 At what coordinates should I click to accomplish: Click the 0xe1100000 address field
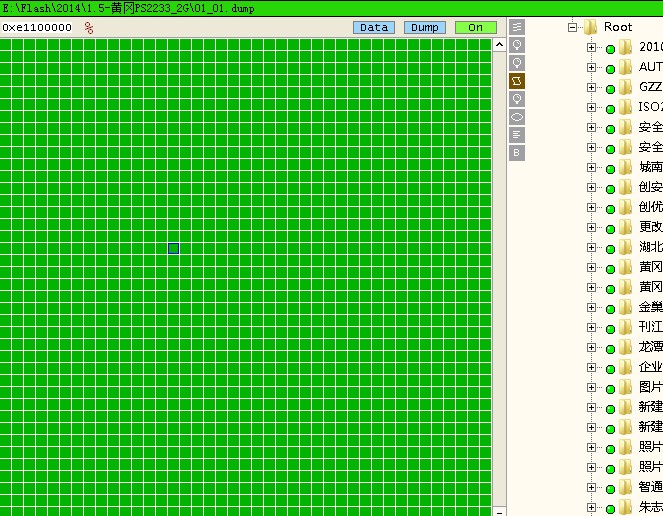[x=37, y=27]
